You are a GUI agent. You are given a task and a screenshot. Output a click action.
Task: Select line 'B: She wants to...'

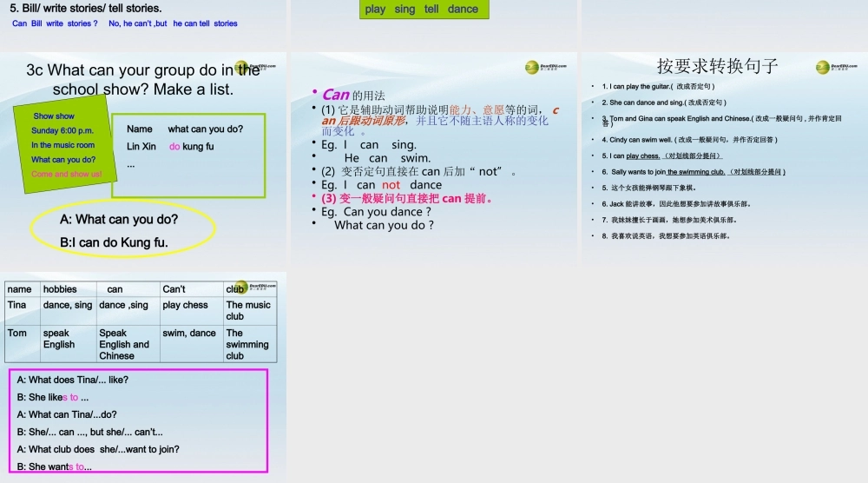(54, 467)
